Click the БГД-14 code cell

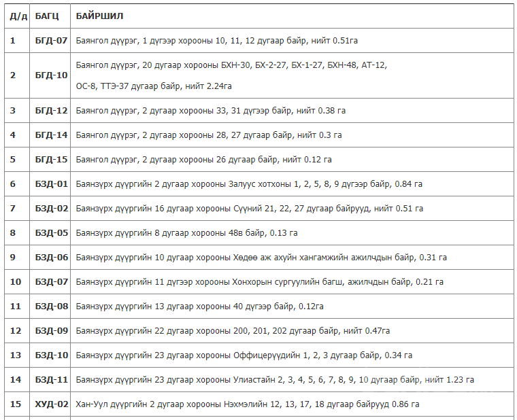tap(51, 135)
